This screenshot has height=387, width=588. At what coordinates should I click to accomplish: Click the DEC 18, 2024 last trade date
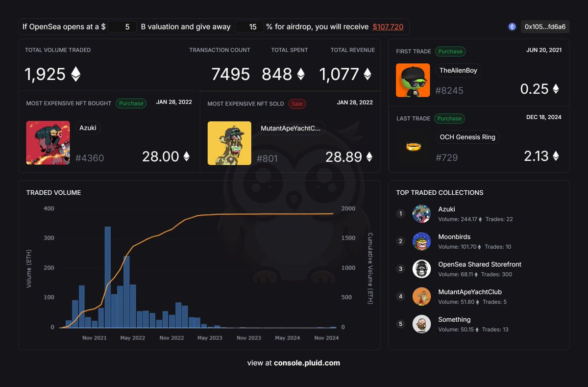click(543, 117)
